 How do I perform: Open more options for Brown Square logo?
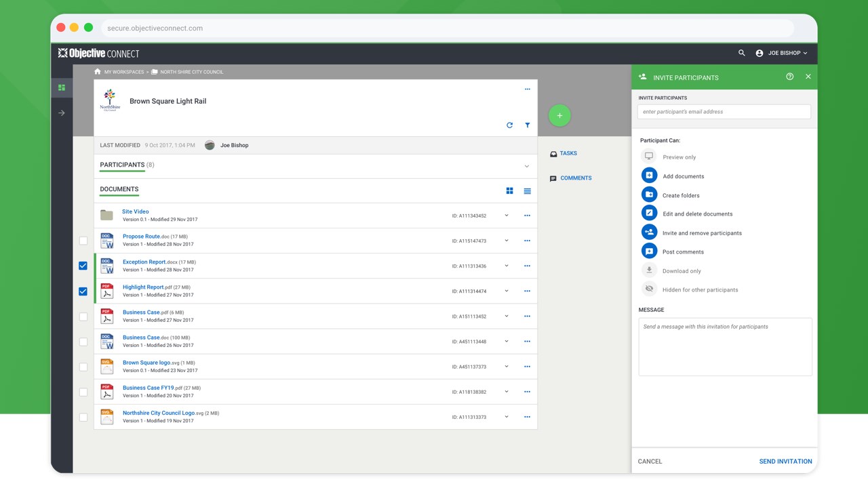click(x=528, y=367)
